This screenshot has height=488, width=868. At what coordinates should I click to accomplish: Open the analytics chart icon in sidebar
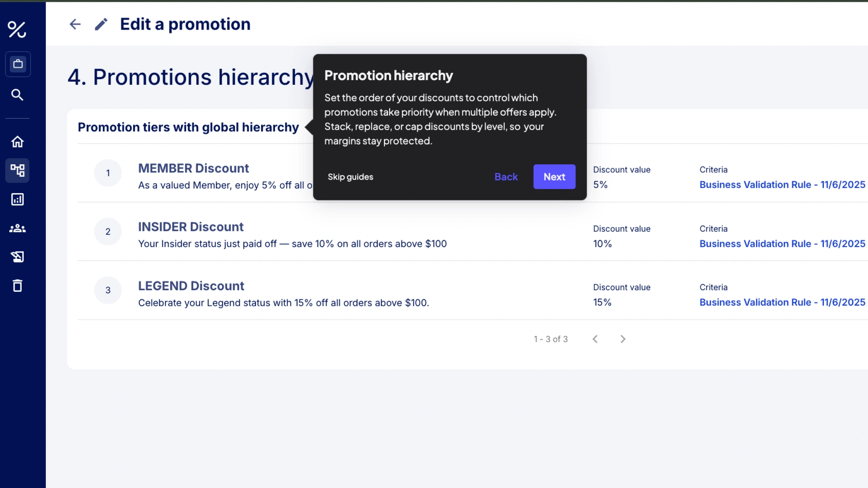(x=17, y=199)
